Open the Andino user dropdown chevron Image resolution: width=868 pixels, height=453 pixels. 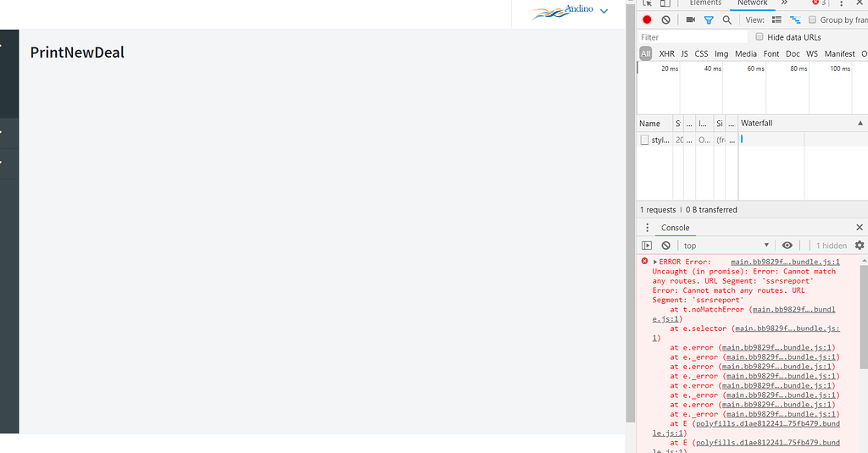(604, 11)
